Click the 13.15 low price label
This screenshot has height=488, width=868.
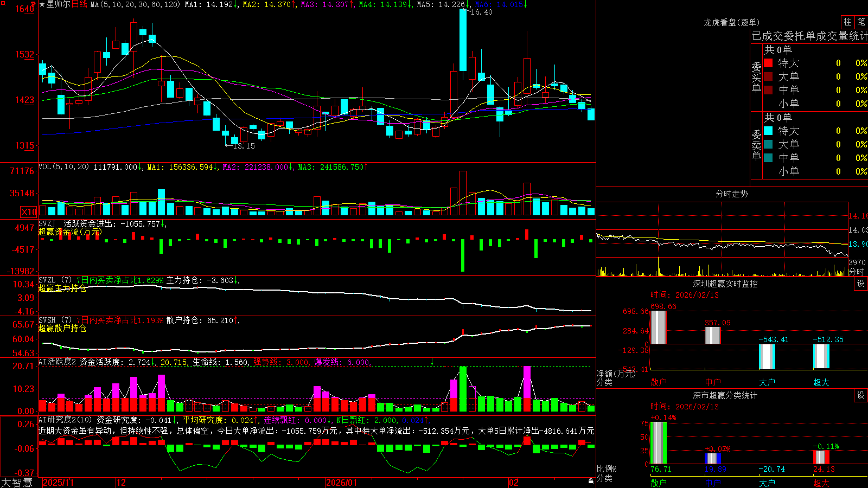[243, 146]
